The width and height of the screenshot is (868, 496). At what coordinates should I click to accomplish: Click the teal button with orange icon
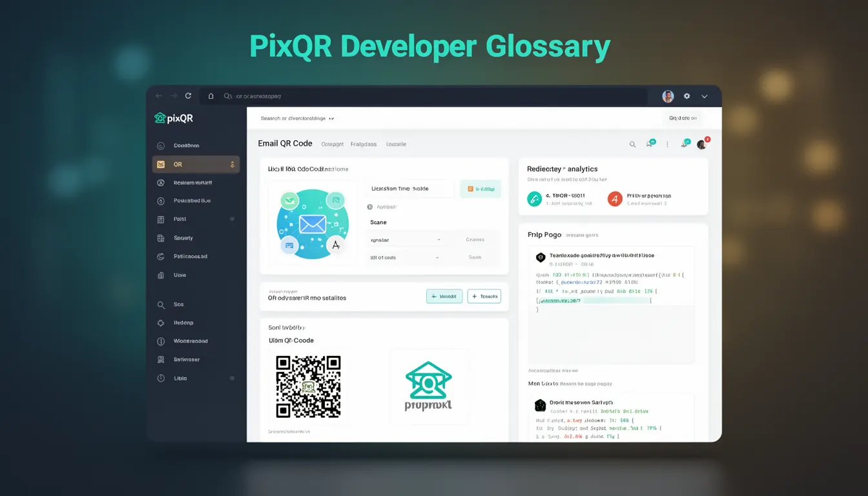click(480, 189)
